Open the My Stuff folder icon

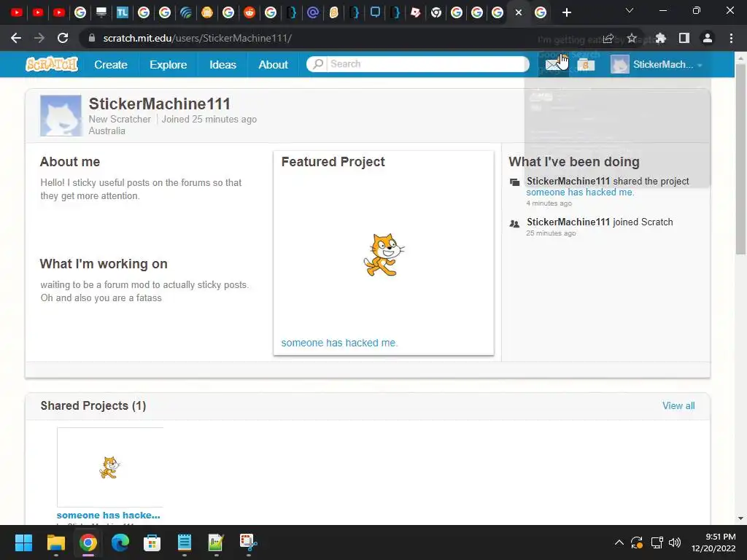586,65
